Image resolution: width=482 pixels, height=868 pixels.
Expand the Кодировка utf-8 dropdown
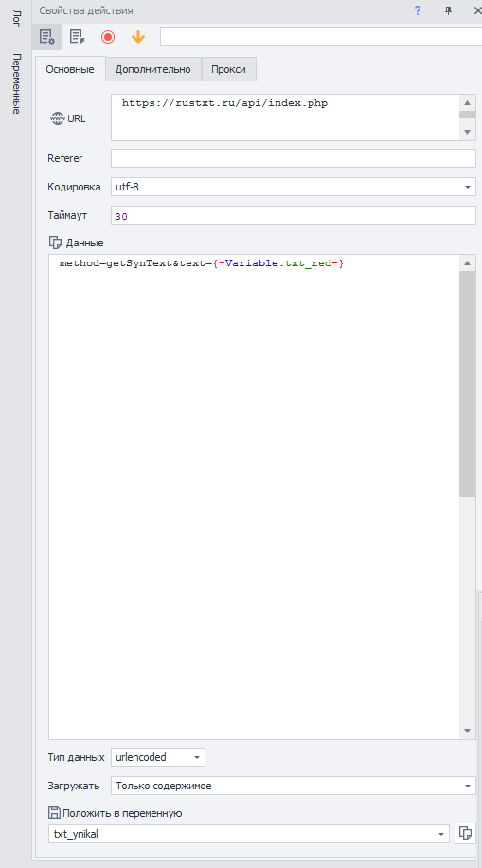pyautogui.click(x=468, y=187)
